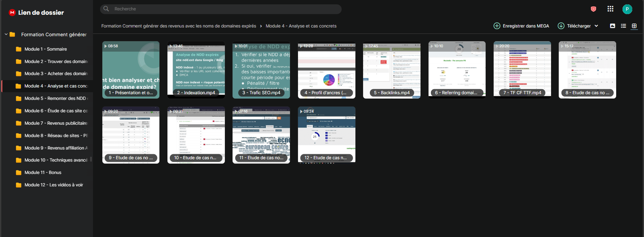Click Module 4 - Analyse breadcrumb
The image size is (644, 237).
[301, 26]
